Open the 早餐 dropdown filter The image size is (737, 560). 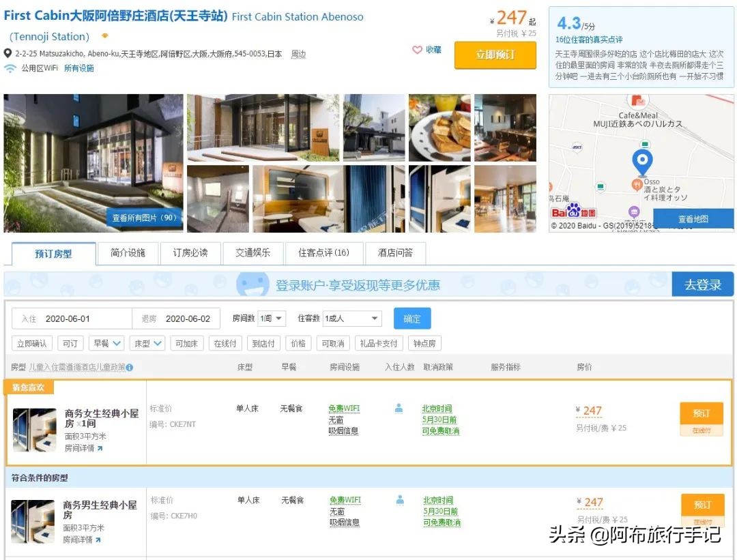pos(106,343)
